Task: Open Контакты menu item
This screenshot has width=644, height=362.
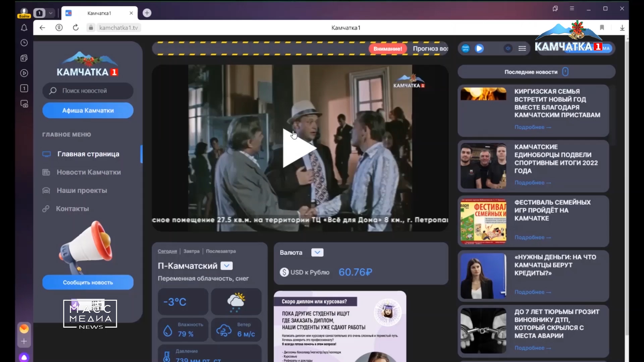Action: click(72, 209)
